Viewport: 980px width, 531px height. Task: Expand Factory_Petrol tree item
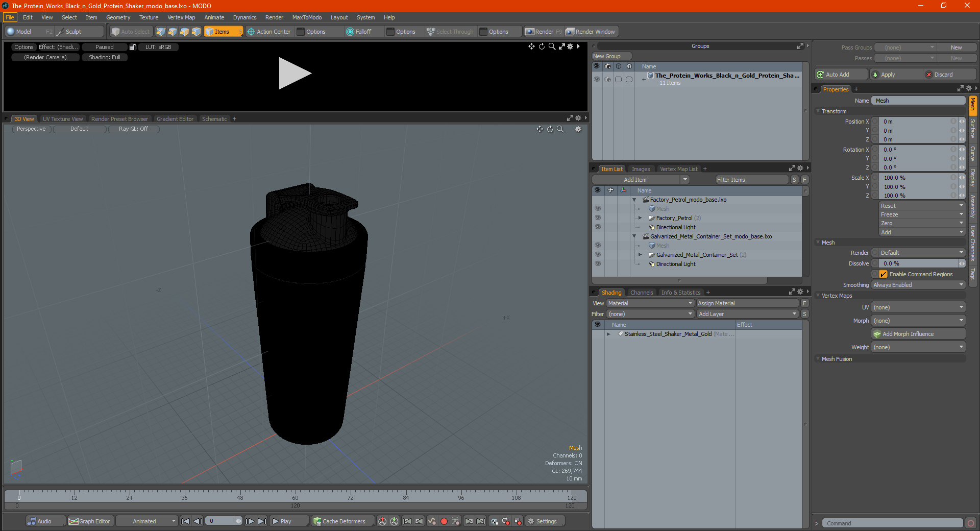(x=641, y=218)
